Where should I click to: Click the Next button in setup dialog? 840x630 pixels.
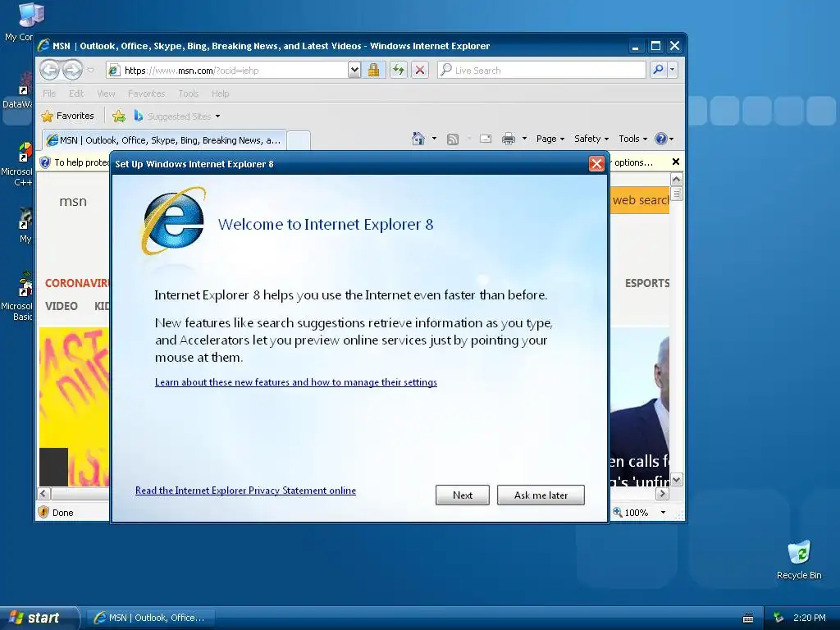click(x=463, y=495)
